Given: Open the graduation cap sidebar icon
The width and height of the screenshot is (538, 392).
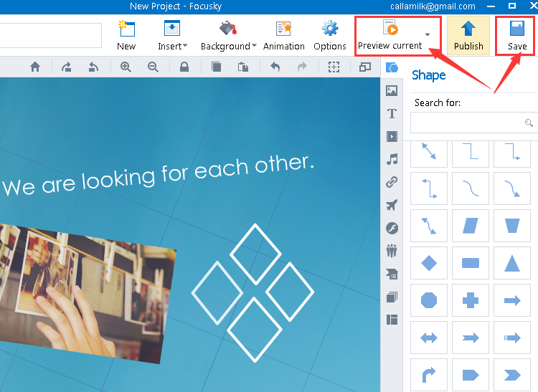Looking at the screenshot, I should click(x=392, y=274).
